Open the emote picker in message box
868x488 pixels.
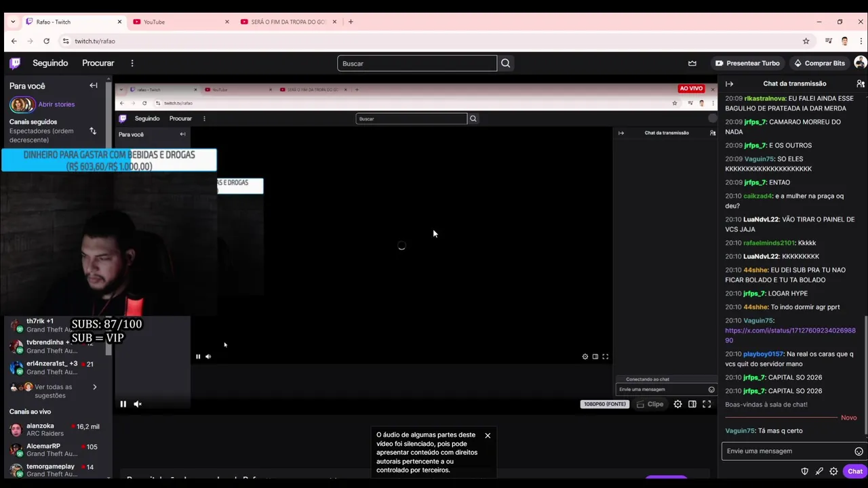pos(859,451)
